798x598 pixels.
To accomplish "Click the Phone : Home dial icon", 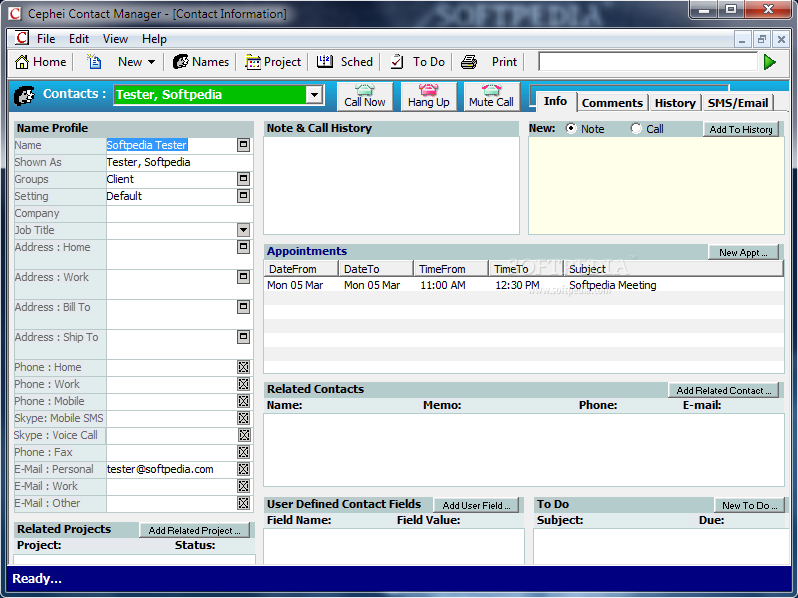I will click(244, 367).
